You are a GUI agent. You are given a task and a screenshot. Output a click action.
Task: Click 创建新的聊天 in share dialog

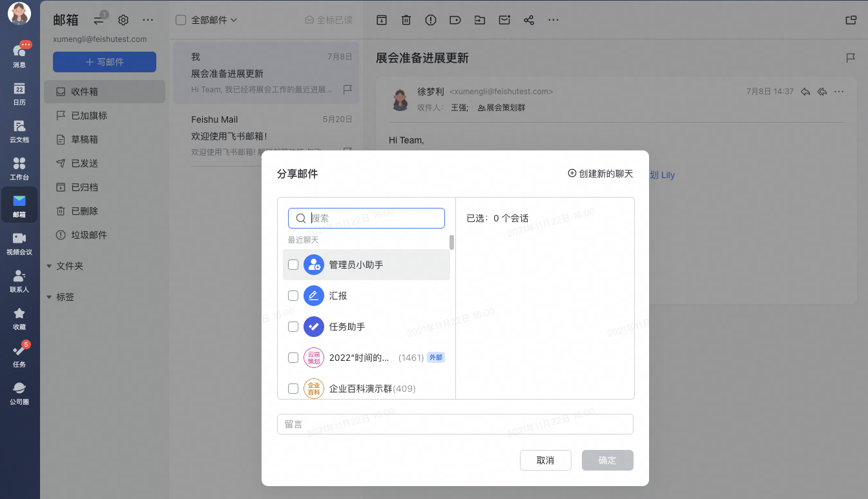(601, 174)
